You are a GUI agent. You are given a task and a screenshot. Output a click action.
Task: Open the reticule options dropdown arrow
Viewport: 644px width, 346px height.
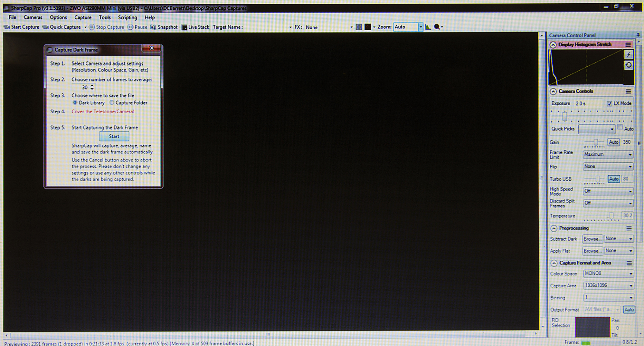click(374, 27)
